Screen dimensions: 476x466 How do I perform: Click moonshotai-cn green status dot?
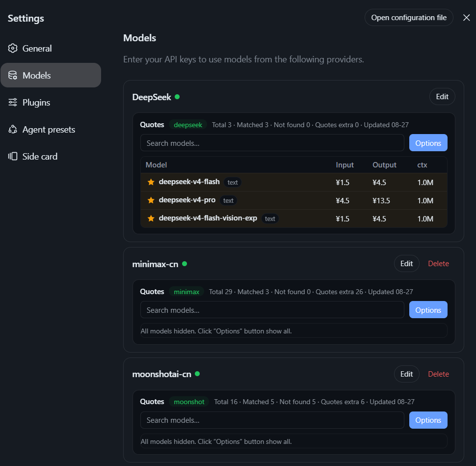point(197,374)
